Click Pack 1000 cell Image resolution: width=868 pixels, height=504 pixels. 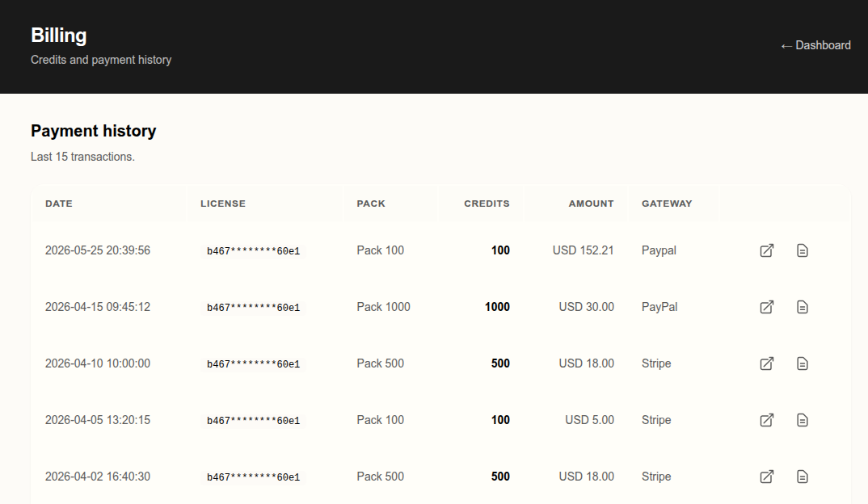point(383,307)
